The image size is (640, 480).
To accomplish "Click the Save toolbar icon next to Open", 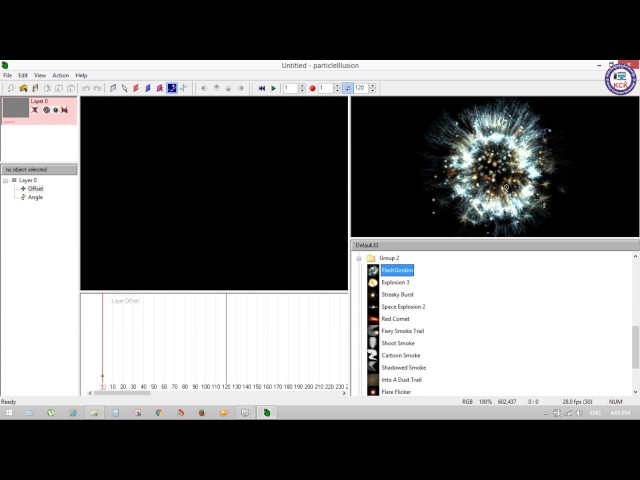I will click(35, 88).
